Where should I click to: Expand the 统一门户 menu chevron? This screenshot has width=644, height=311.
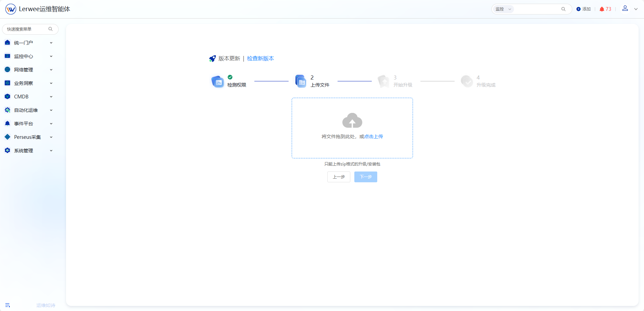pyautogui.click(x=51, y=43)
